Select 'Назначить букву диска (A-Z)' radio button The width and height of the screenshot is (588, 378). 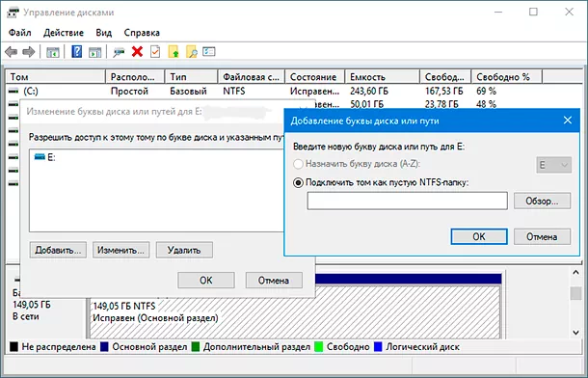click(298, 164)
